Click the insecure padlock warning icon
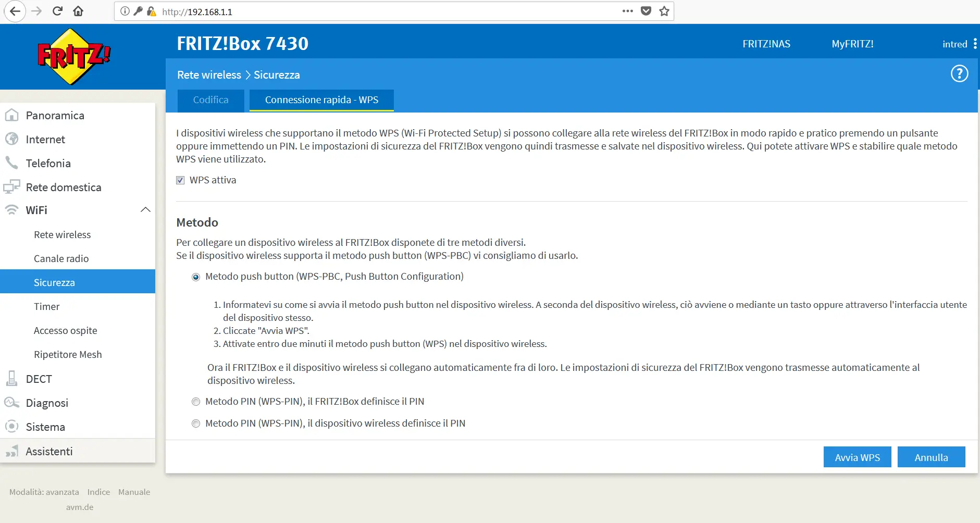This screenshot has height=523, width=980. tap(152, 11)
